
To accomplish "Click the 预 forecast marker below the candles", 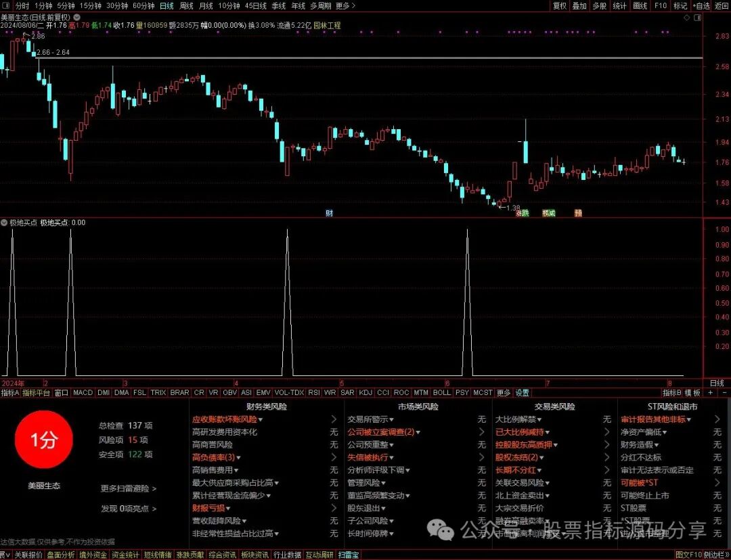I will point(578,213).
